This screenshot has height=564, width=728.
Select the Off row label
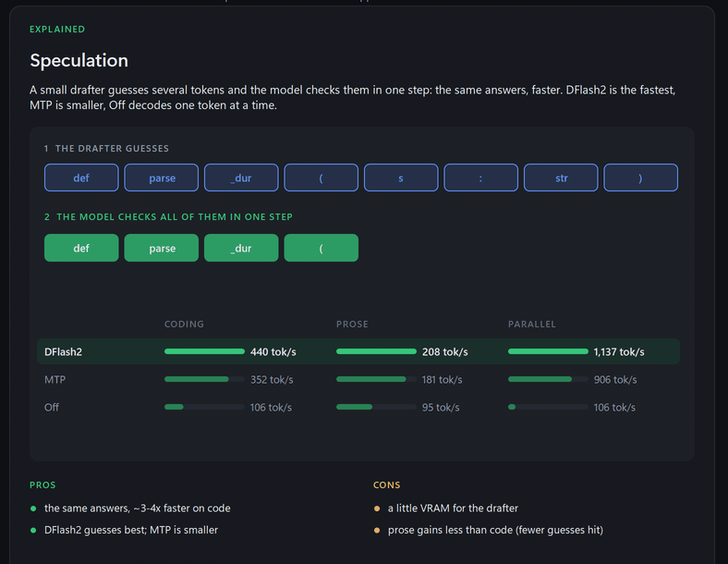coord(52,408)
